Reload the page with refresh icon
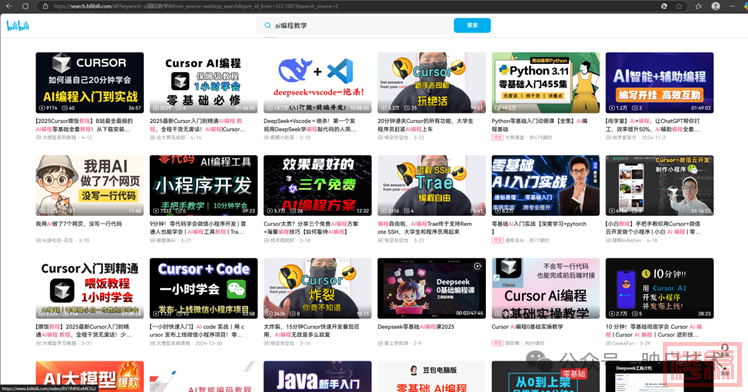The height and width of the screenshot is (392, 748). click(25, 6)
